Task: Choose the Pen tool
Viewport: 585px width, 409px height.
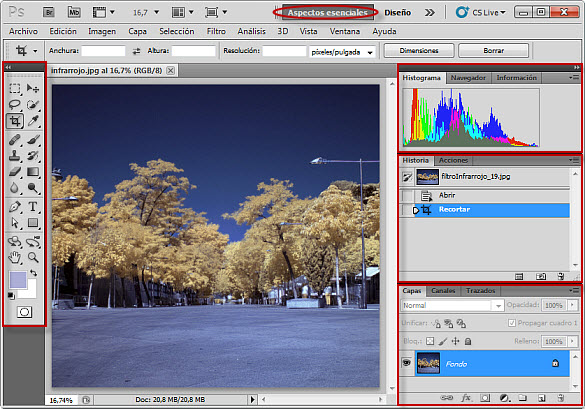Action: pyautogui.click(x=15, y=206)
